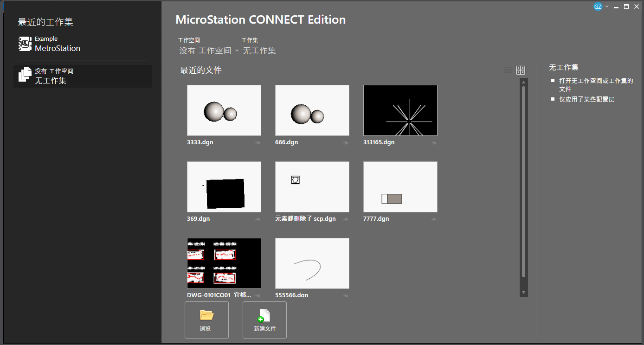Switch recent files to thumbnail grid view
The image size is (644, 345).
(521, 70)
